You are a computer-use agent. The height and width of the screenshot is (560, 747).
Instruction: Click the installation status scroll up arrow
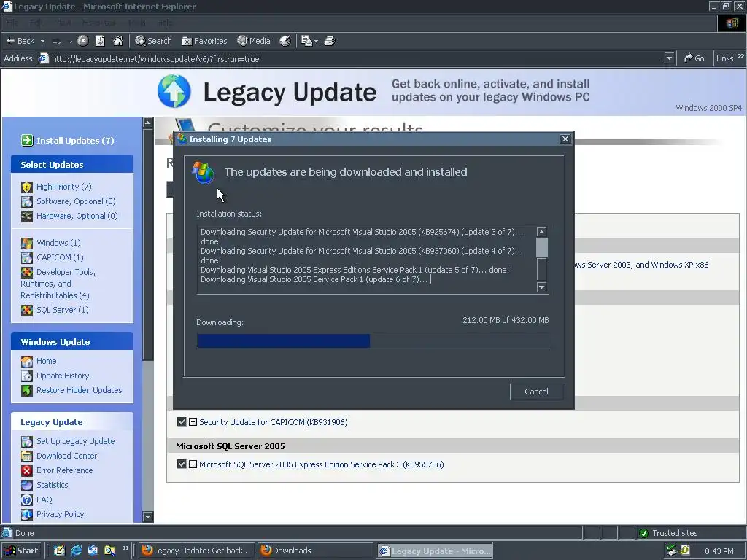click(542, 232)
